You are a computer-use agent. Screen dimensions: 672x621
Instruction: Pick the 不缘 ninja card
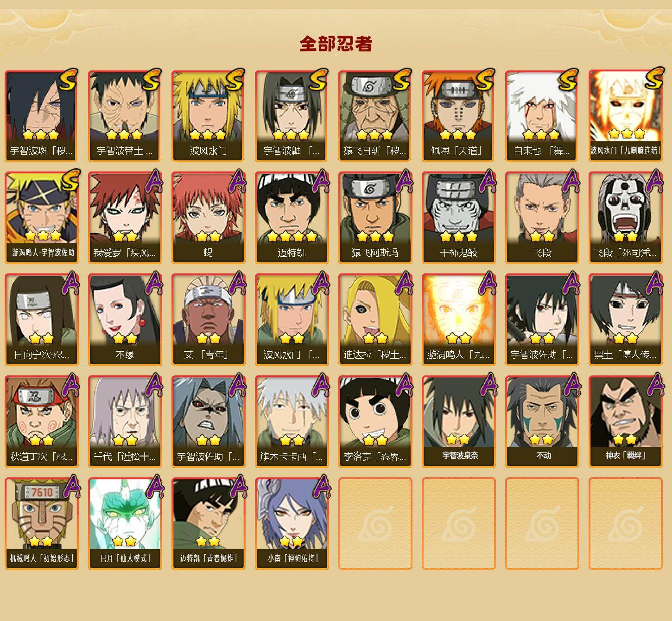[x=125, y=320]
